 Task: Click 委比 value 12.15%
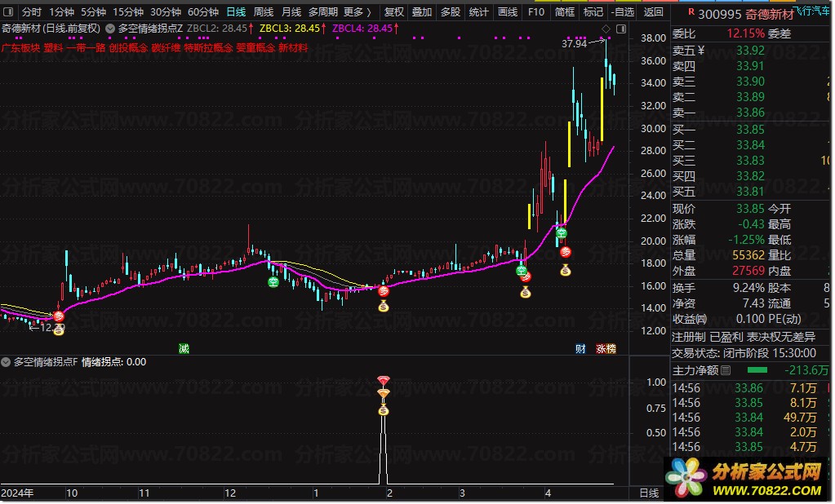[x=745, y=34]
